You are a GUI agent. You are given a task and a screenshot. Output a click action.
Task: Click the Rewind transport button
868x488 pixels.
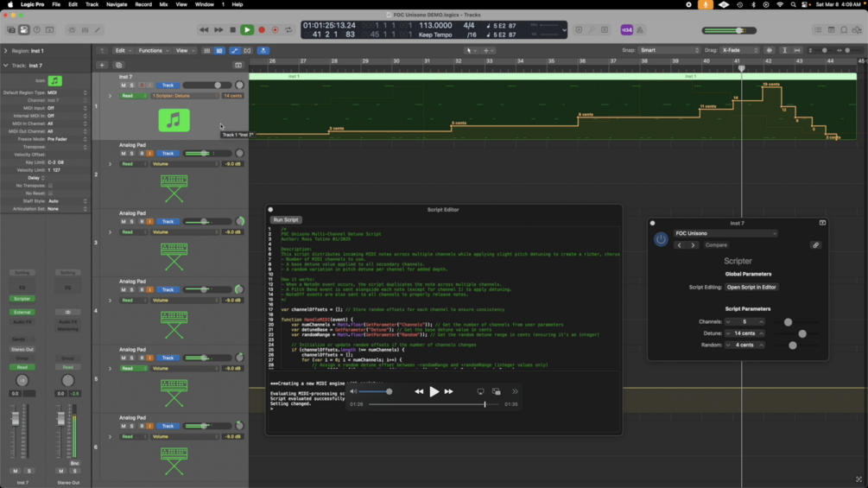204,30
